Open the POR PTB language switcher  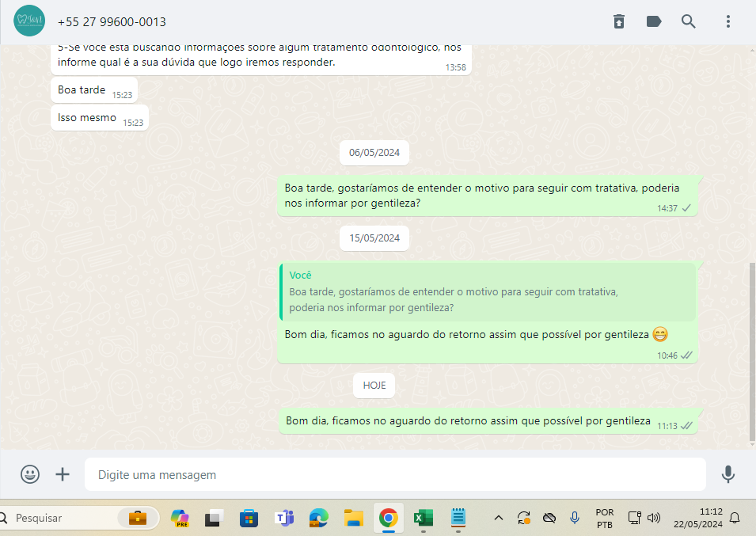click(604, 519)
